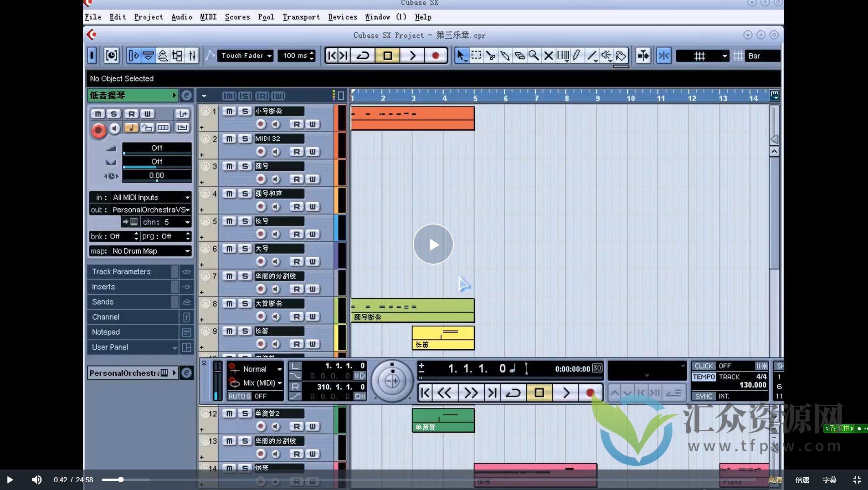Choose the Mute X tool in toolbar
Screen dimensions: 868x490
549,56
